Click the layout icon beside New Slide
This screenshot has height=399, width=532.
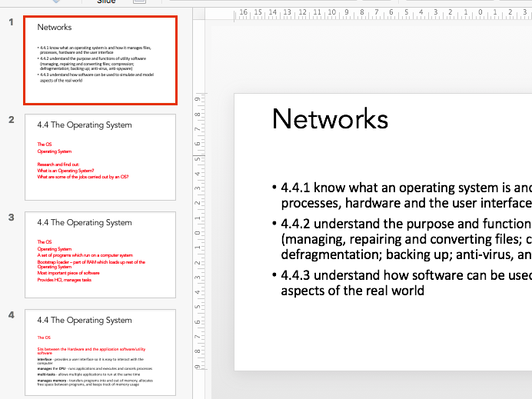[x=138, y=2]
